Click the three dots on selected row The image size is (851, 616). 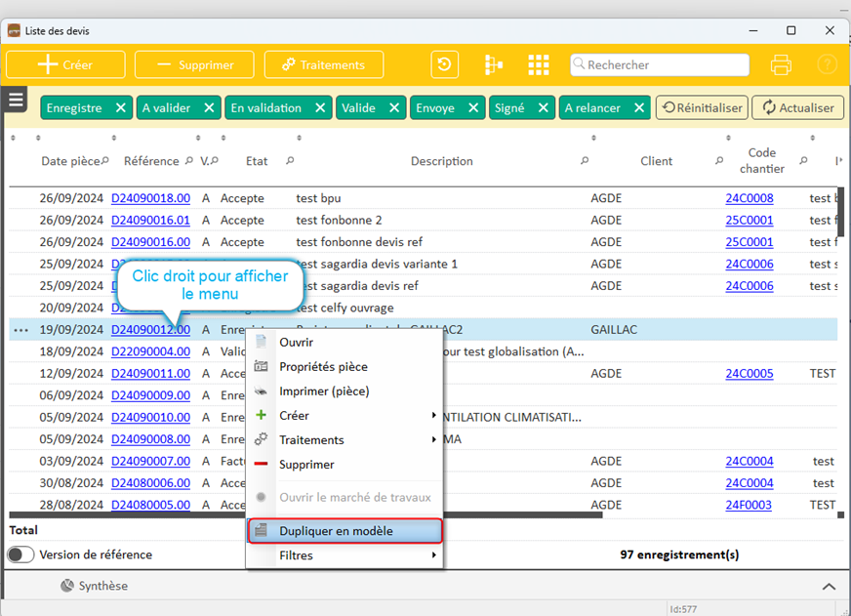tap(20, 330)
